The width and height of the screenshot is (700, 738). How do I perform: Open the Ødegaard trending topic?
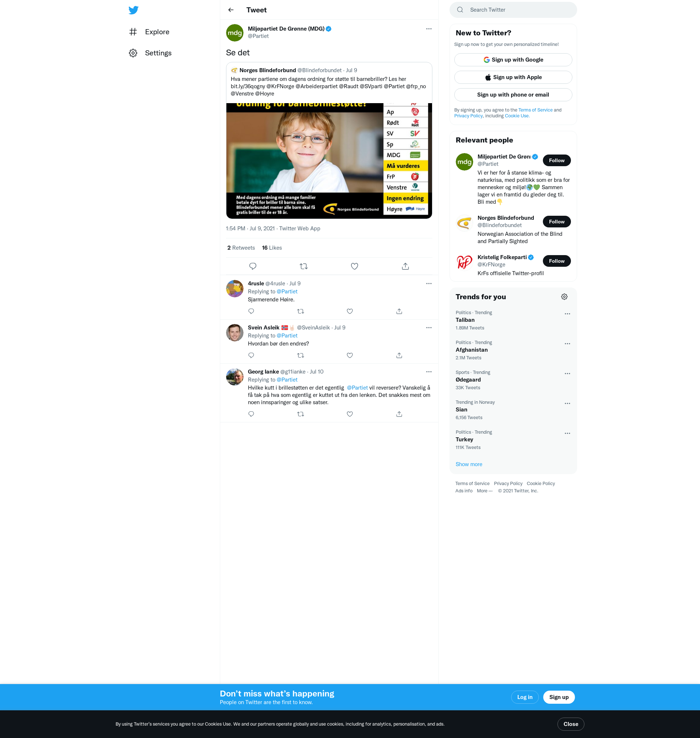tap(468, 380)
